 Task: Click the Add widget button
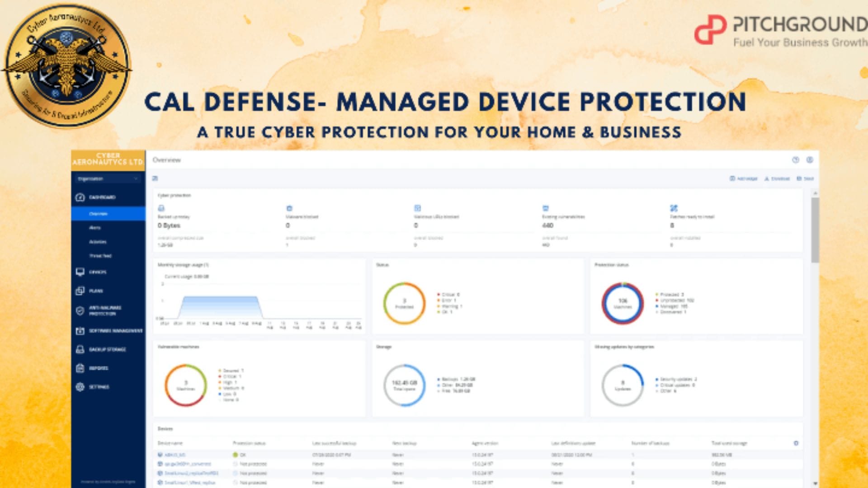click(x=744, y=179)
